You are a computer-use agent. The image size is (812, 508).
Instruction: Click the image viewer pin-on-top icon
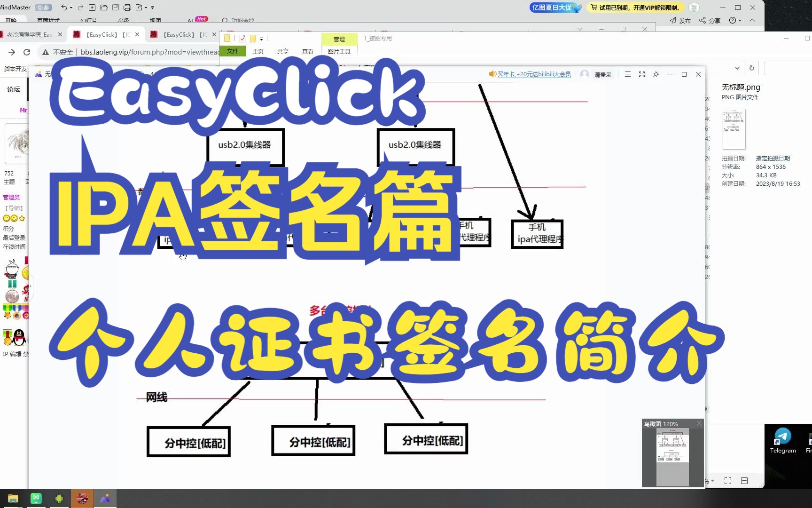pyautogui.click(x=656, y=74)
